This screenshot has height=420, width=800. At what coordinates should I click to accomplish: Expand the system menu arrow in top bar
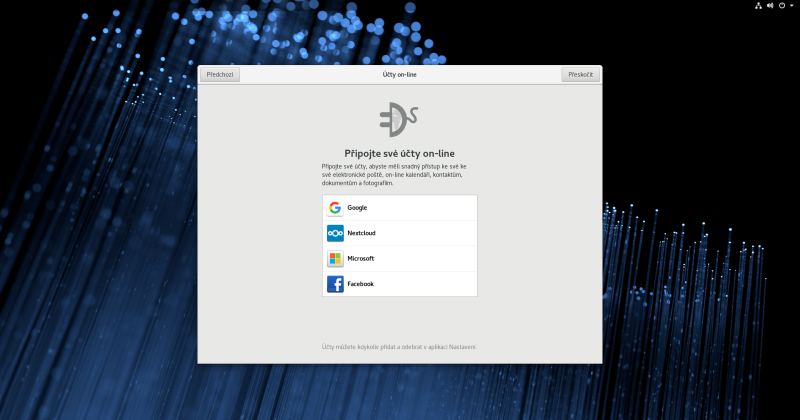pos(792,6)
